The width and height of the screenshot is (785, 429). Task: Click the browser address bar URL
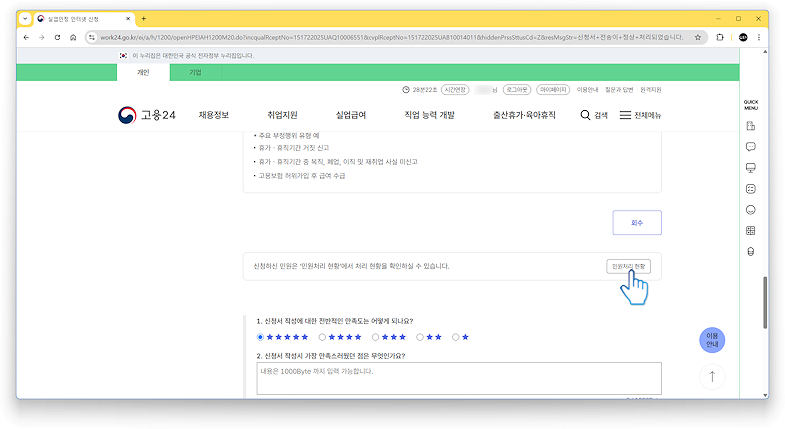390,38
